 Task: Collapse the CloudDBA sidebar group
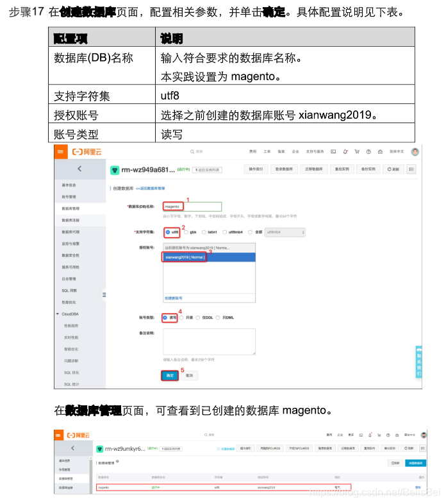(58, 314)
